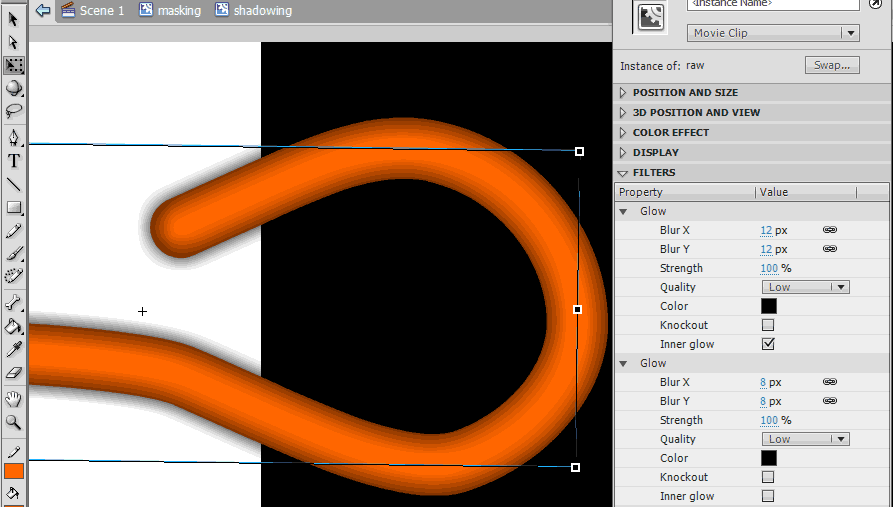Expand the 3D Position and View section
The width and height of the screenshot is (893, 507).
click(622, 112)
